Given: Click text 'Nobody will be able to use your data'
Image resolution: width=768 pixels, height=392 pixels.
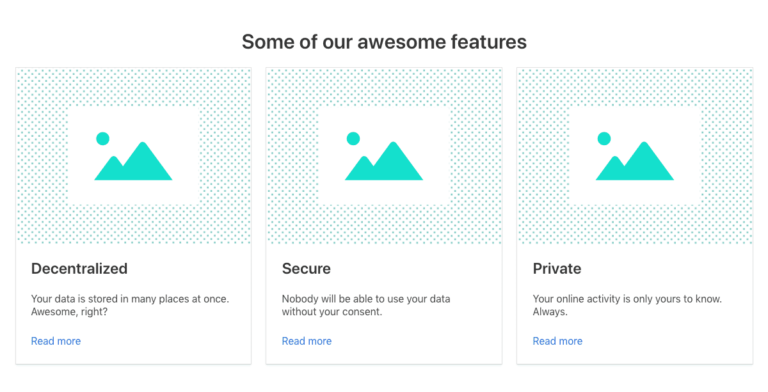Looking at the screenshot, I should pyautogui.click(x=366, y=299).
